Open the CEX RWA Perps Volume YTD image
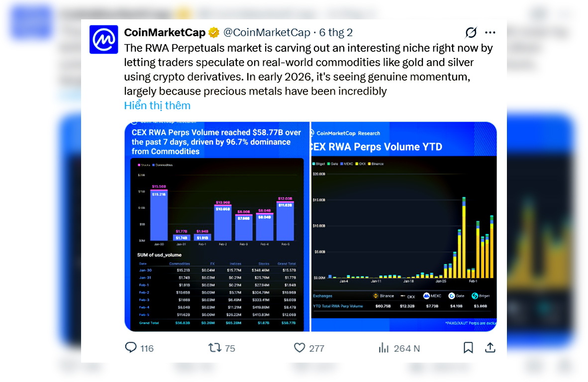Viewport: 588px width, 382px height. 403,226
